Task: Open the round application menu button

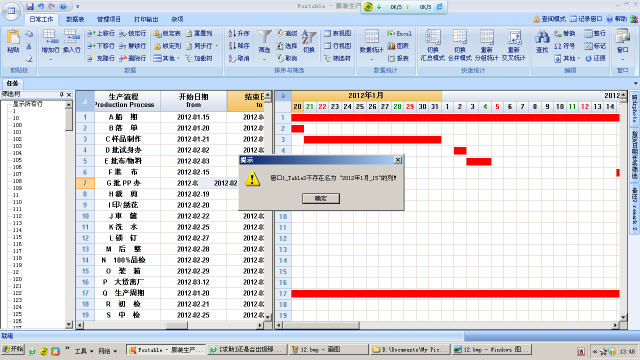Action: (11, 11)
